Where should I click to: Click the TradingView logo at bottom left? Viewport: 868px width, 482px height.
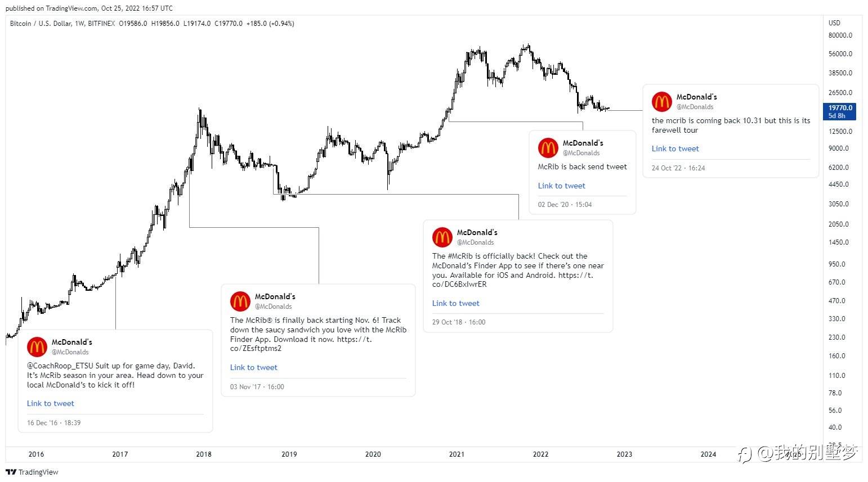click(x=32, y=472)
